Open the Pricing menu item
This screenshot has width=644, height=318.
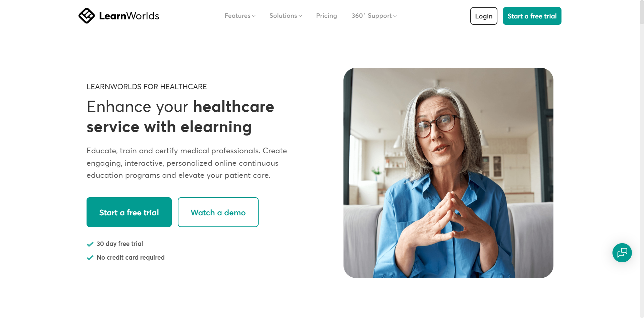click(x=326, y=16)
